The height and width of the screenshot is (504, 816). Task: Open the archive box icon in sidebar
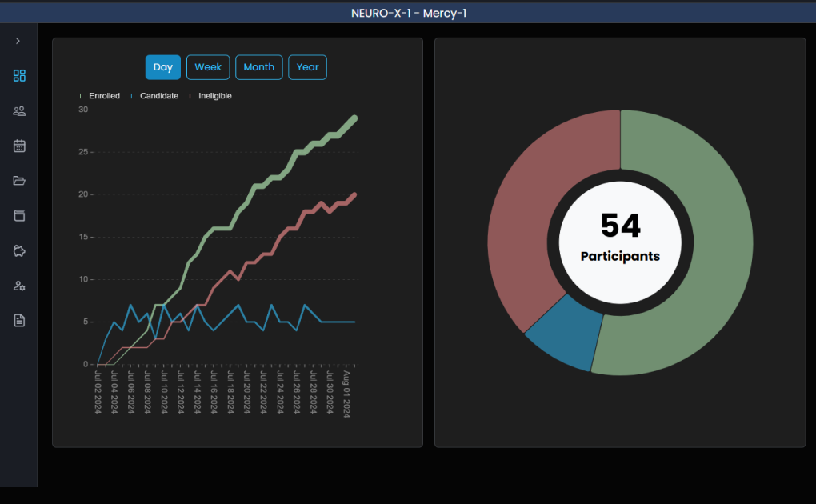(19, 215)
